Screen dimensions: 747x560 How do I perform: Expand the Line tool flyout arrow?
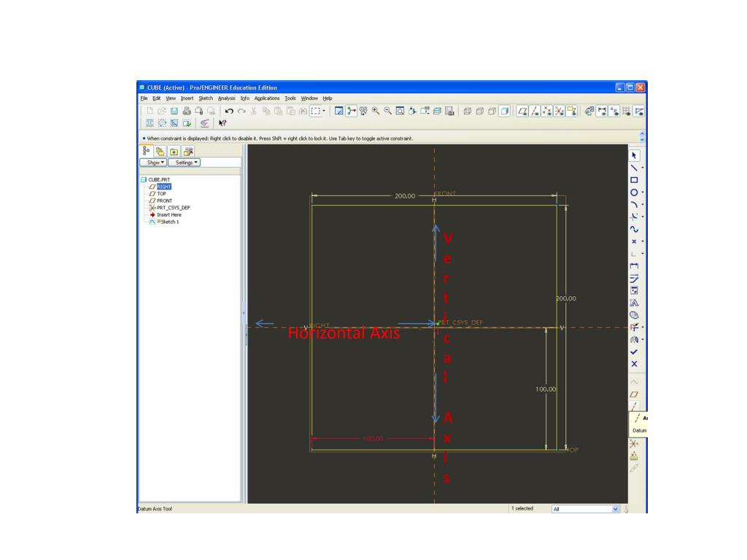(x=643, y=168)
